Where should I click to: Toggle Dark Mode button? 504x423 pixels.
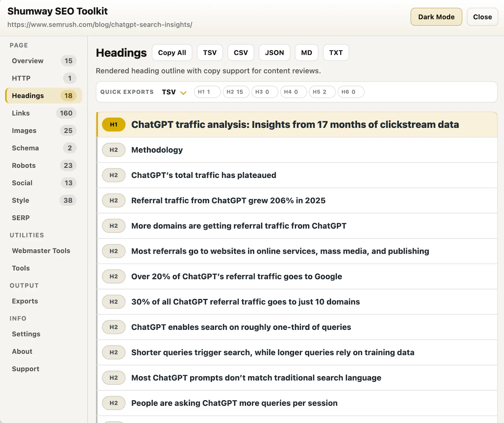click(x=436, y=17)
